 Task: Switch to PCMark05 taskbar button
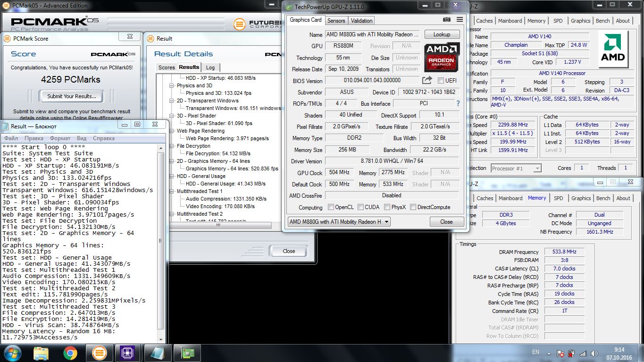pos(99,353)
